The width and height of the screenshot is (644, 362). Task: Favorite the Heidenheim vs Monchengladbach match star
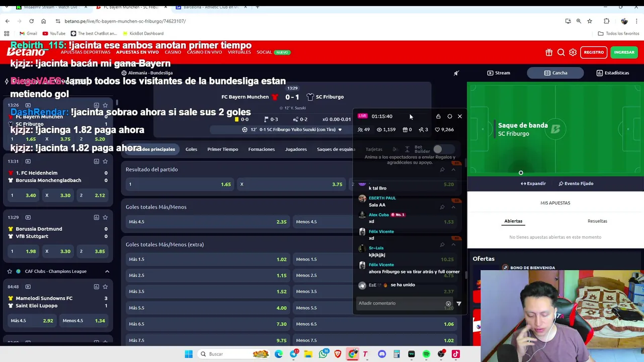coord(105,161)
